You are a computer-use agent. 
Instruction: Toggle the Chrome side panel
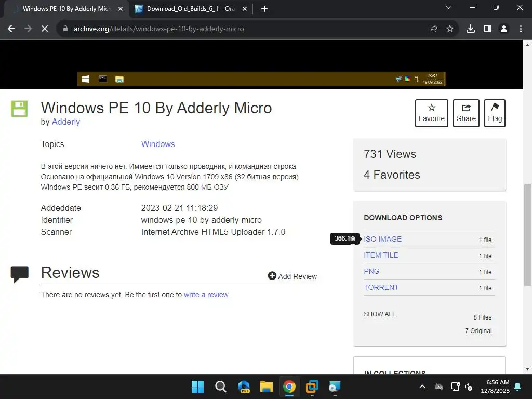[x=487, y=29]
